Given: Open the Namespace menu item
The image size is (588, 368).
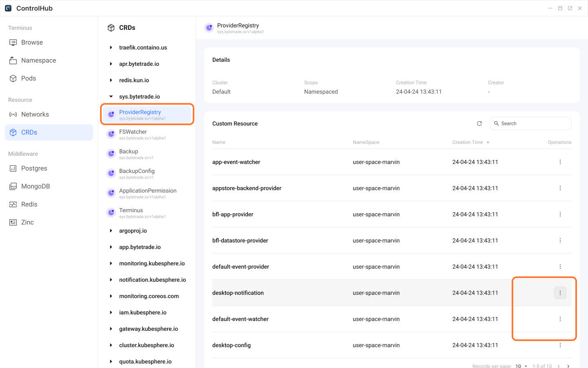Looking at the screenshot, I should pos(38,61).
